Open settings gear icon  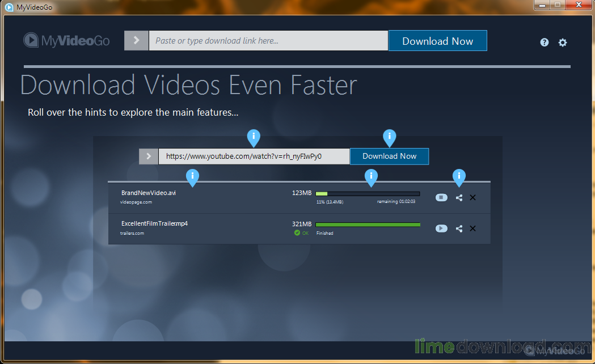pyautogui.click(x=562, y=42)
